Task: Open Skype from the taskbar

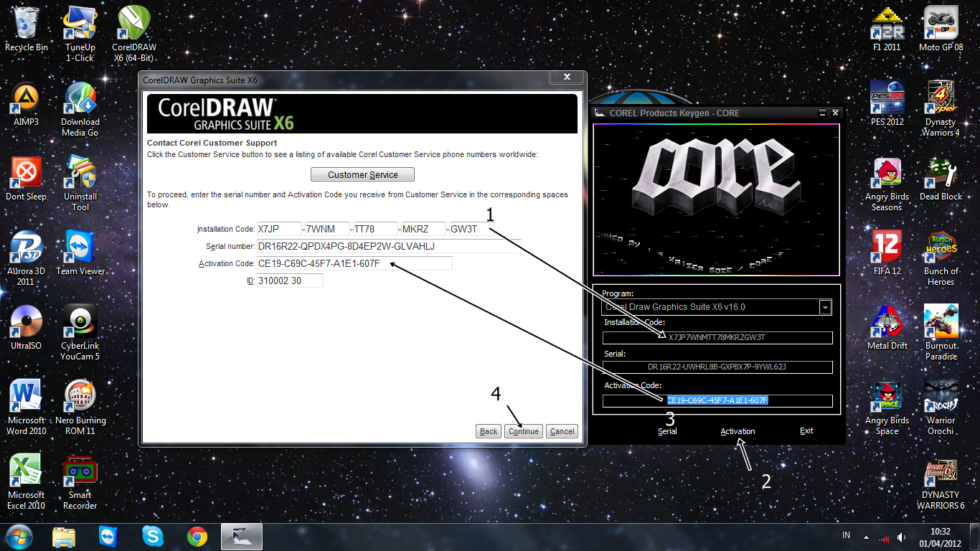Action: click(152, 536)
